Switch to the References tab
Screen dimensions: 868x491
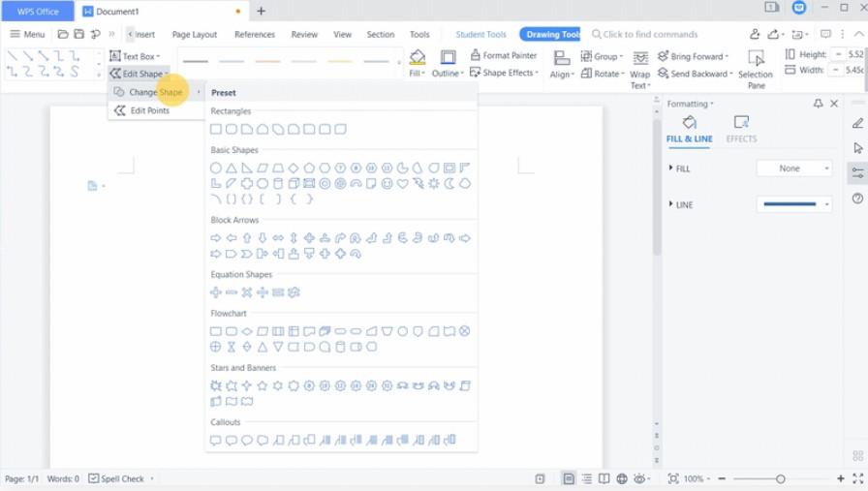[255, 34]
